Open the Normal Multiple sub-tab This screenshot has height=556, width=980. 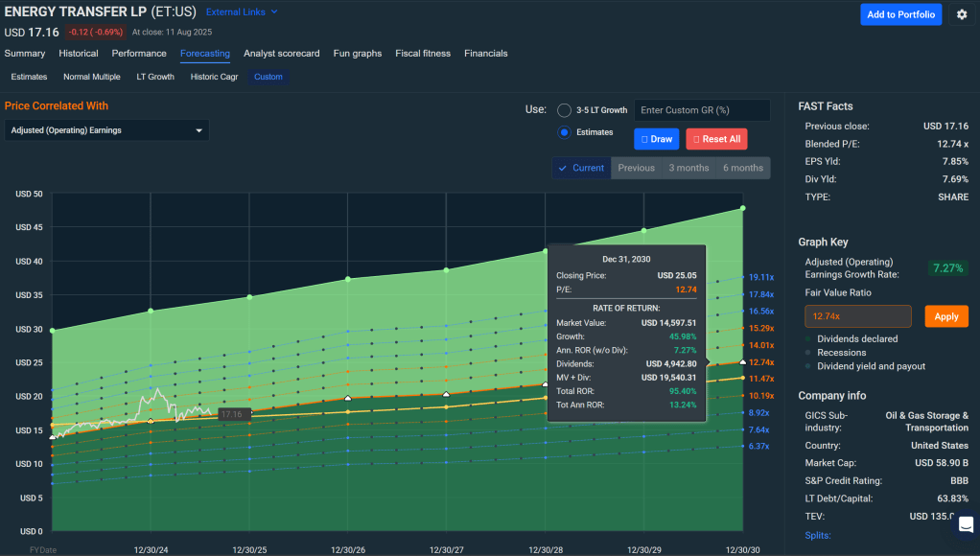tap(92, 77)
